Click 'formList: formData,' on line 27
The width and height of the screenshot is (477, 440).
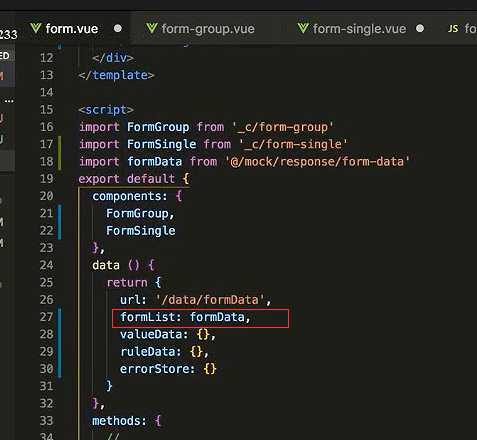coord(185,317)
